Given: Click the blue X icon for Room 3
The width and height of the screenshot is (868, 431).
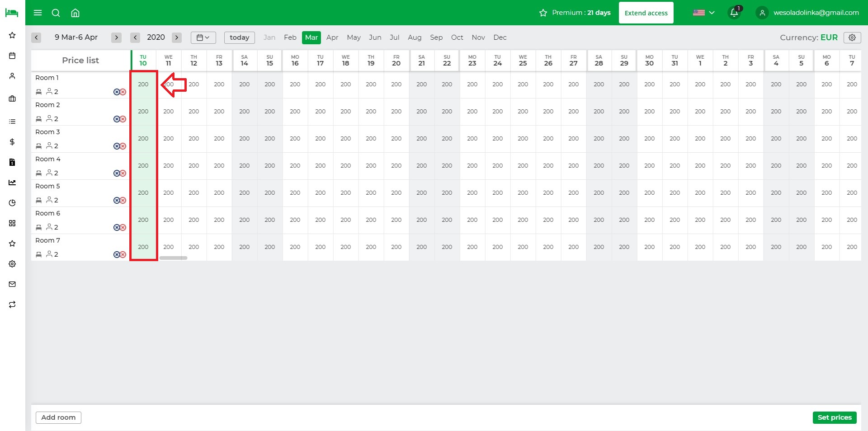Looking at the screenshot, I should [x=117, y=146].
